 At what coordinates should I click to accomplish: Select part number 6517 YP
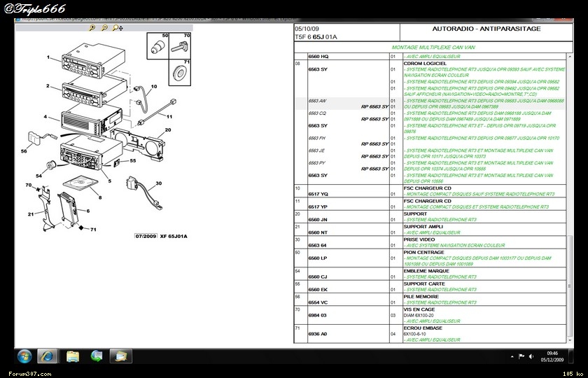[318, 207]
